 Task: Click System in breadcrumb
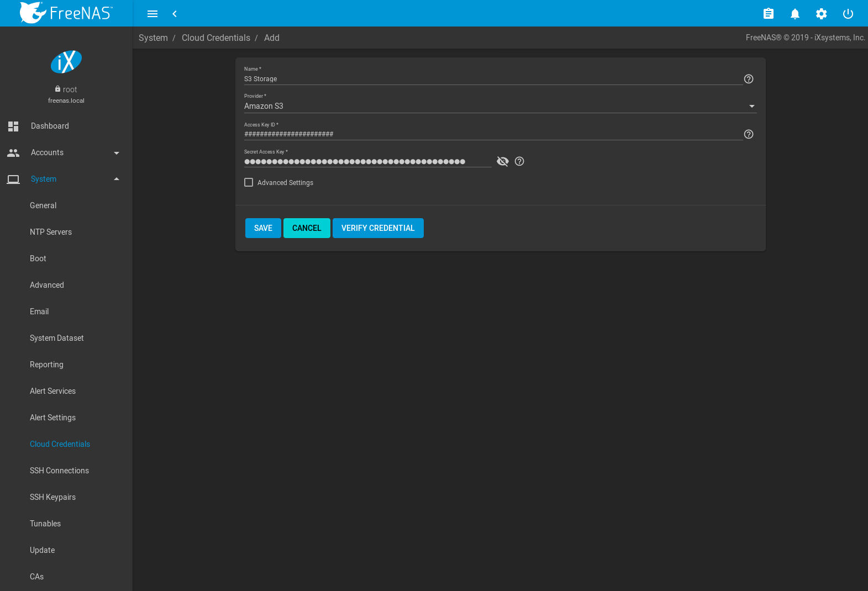(153, 38)
